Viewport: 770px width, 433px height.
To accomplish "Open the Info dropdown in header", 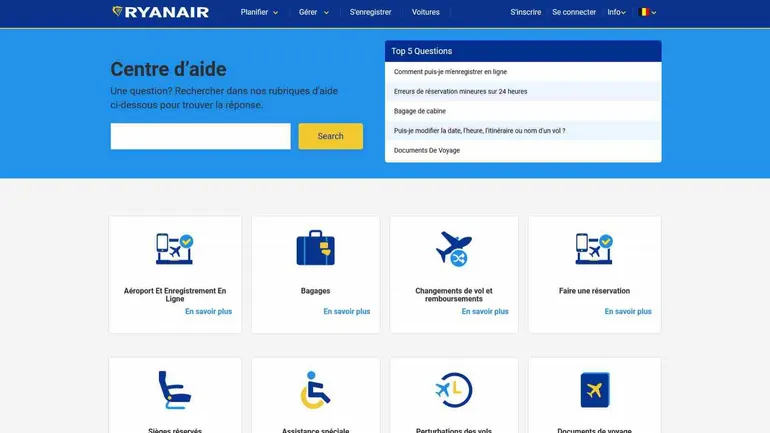I will (616, 12).
